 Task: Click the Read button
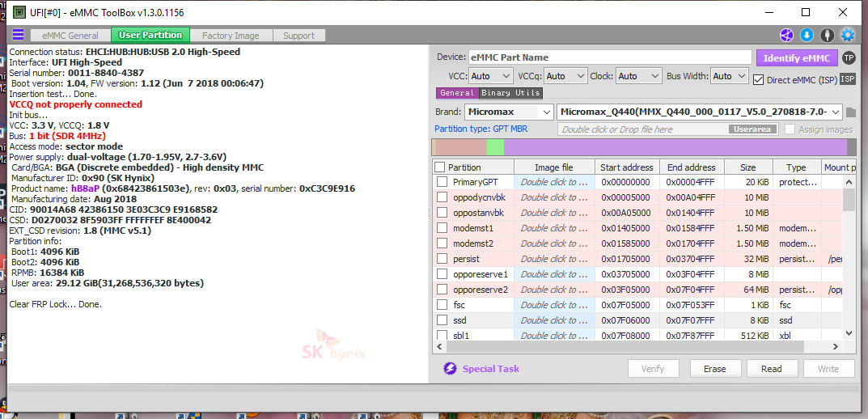(x=772, y=369)
